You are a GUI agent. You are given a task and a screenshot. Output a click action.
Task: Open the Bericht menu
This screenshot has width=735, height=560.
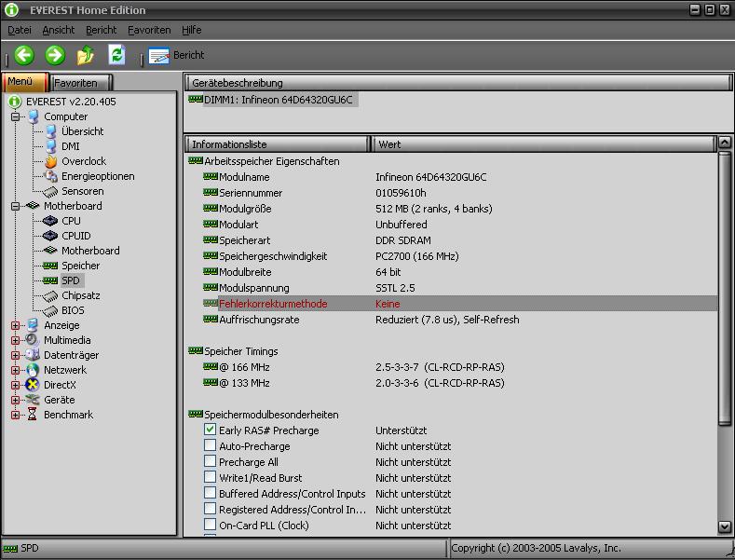[x=102, y=30]
